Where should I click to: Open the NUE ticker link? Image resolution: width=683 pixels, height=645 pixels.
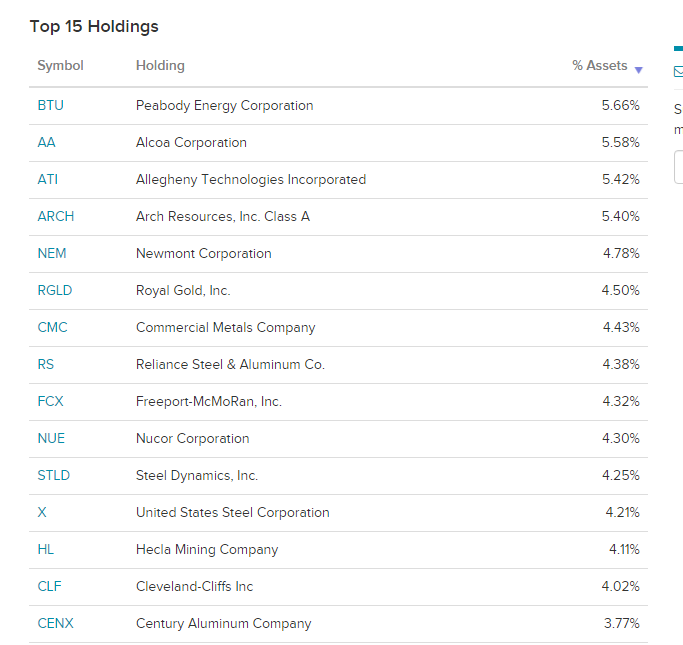tap(51, 439)
